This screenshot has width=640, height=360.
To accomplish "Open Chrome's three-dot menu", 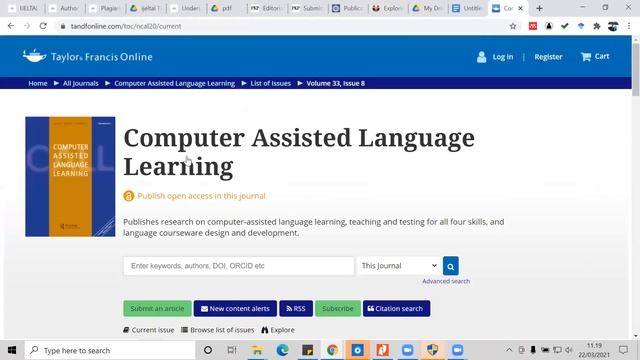I will coord(629,26).
